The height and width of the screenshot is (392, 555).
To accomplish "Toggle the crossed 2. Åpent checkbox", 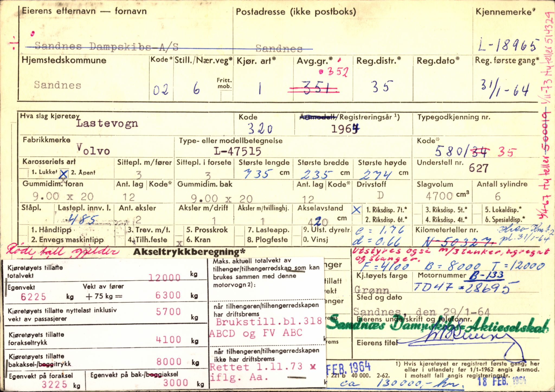I will coord(64,174).
